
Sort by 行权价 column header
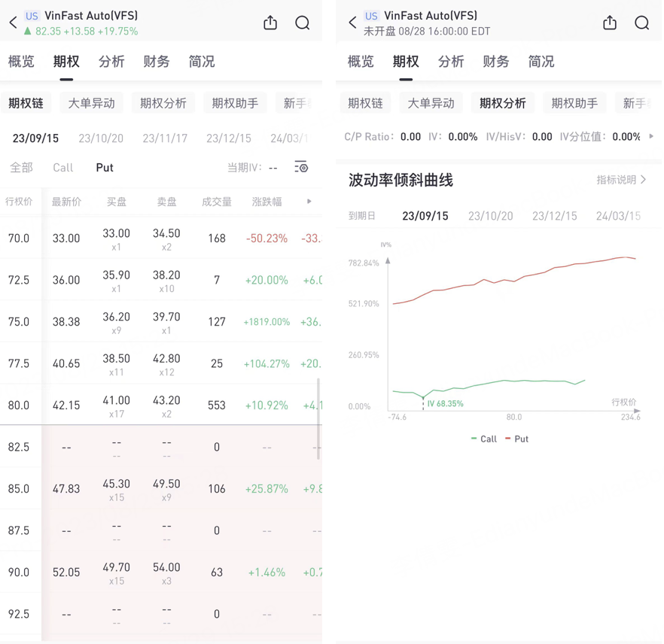(x=19, y=202)
